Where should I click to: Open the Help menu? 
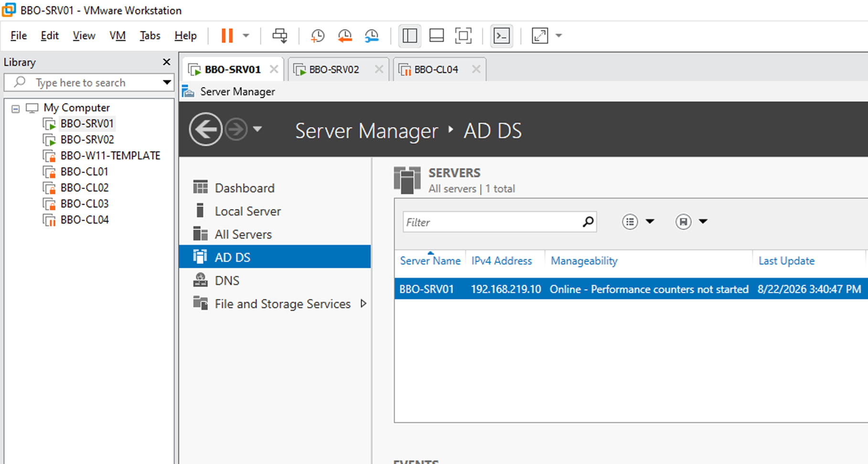185,36
